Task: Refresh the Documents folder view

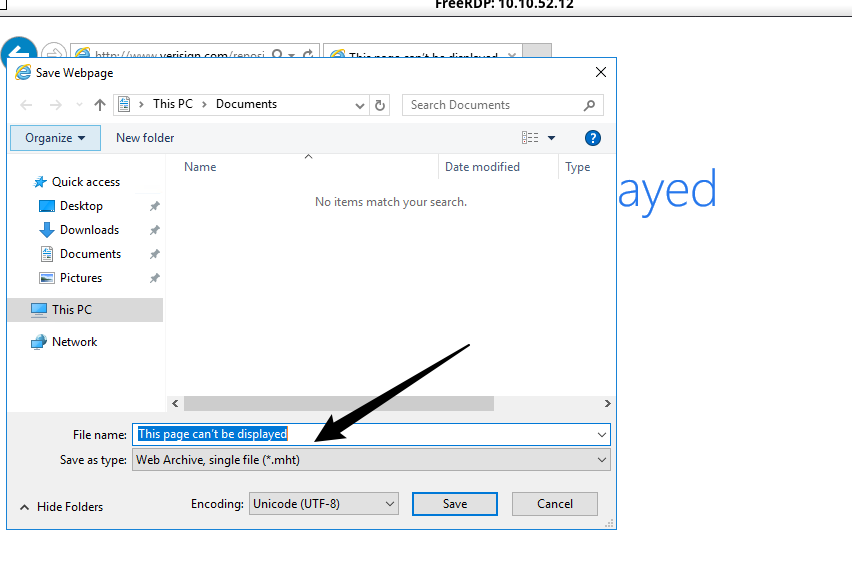Action: tap(380, 105)
